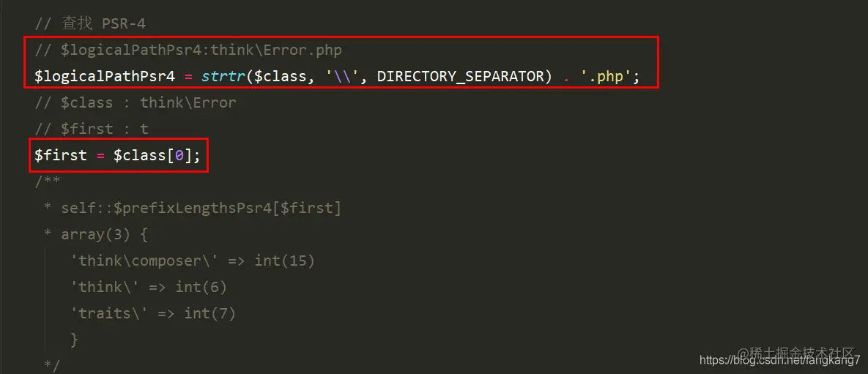Click the docblock closing */ line
The width and height of the screenshot is (868, 374).
(52, 364)
